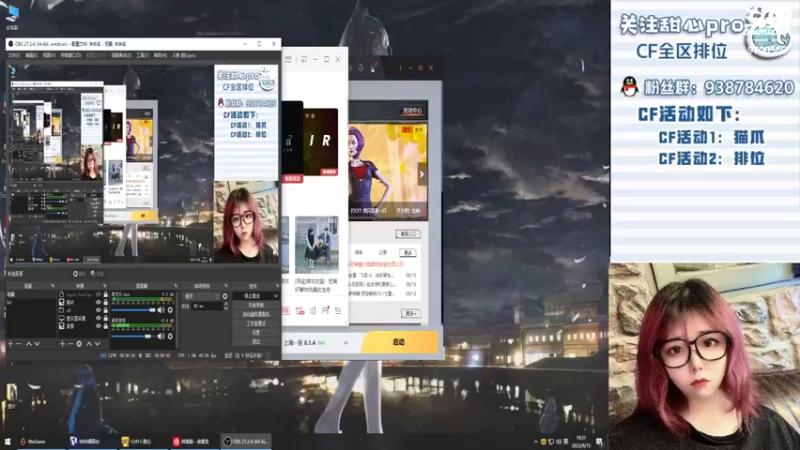The height and width of the screenshot is (450, 800).
Task: Click 退出 button in OBS controls
Action: coord(256,341)
